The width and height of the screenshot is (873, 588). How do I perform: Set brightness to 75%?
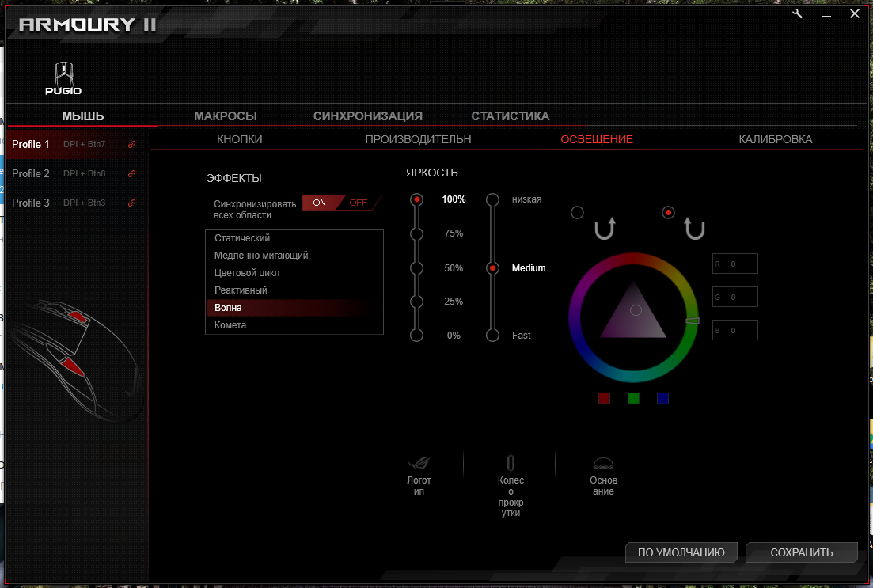416,234
